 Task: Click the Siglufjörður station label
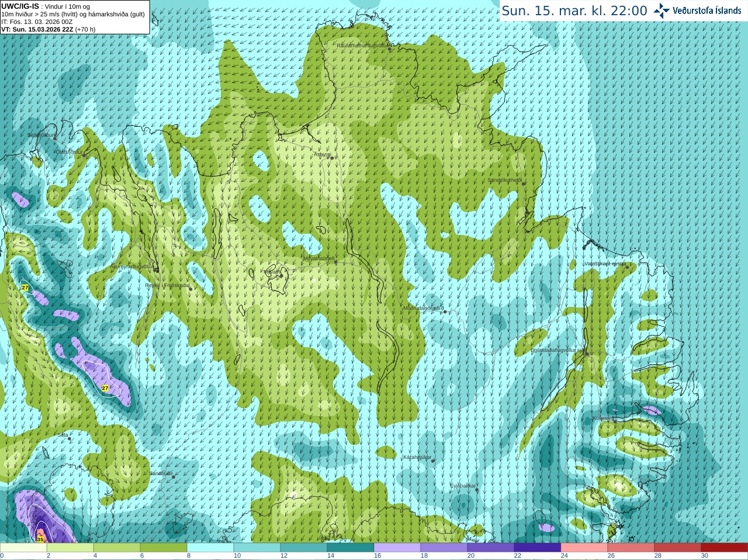pos(41,135)
